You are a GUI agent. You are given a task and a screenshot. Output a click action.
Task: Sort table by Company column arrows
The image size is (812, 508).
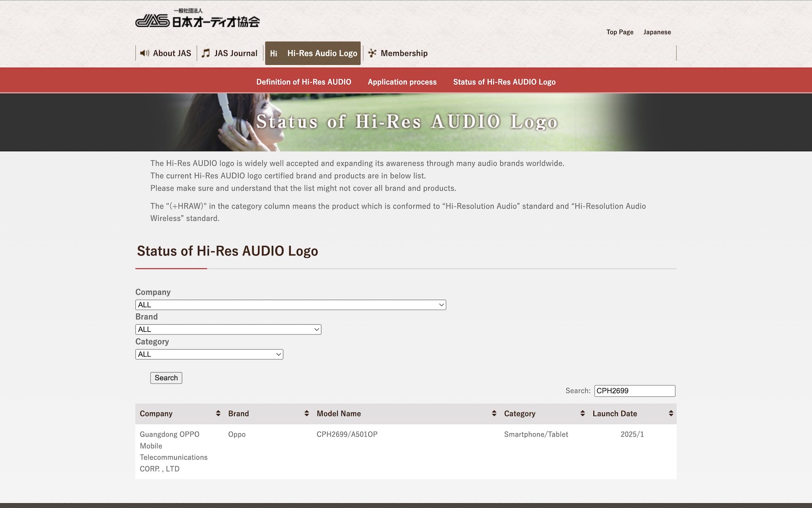point(218,414)
